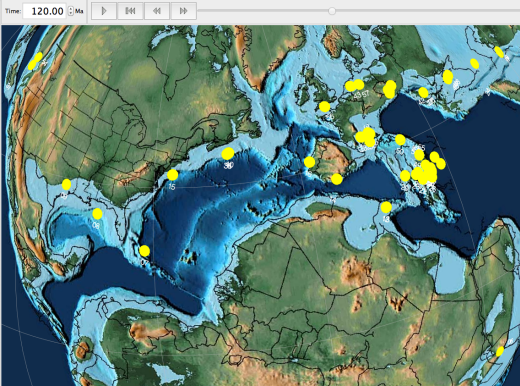Screen dimensions: 520x386
Task: Step forward one time interval
Action: pyautogui.click(x=184, y=11)
